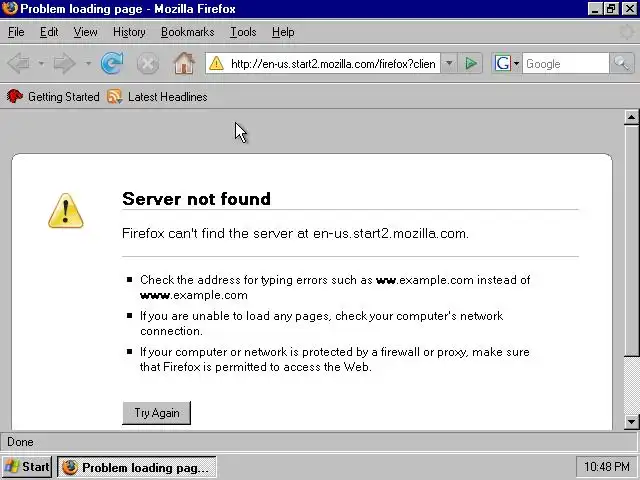Viewport: 640px width, 480px height.
Task: Open the Bookmarks menu
Action: click(187, 32)
